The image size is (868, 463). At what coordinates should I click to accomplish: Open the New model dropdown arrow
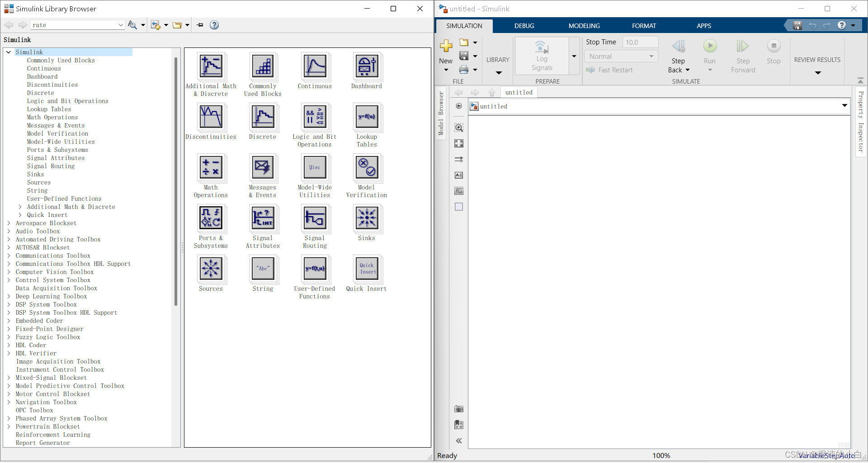pos(446,70)
